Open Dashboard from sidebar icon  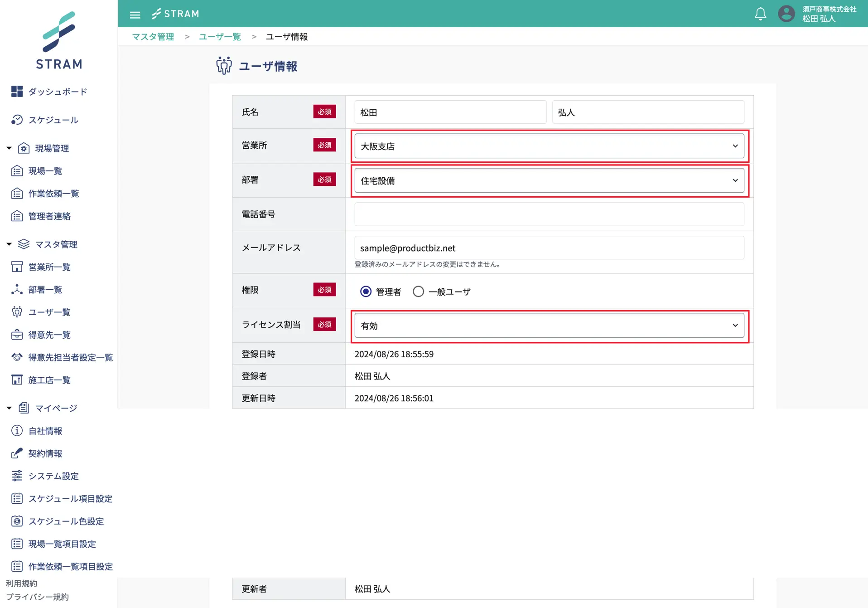[17, 92]
